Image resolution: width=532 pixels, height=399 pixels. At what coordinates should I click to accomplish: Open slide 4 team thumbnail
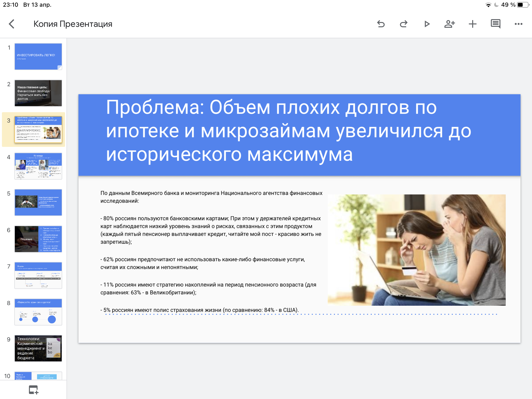pos(38,166)
